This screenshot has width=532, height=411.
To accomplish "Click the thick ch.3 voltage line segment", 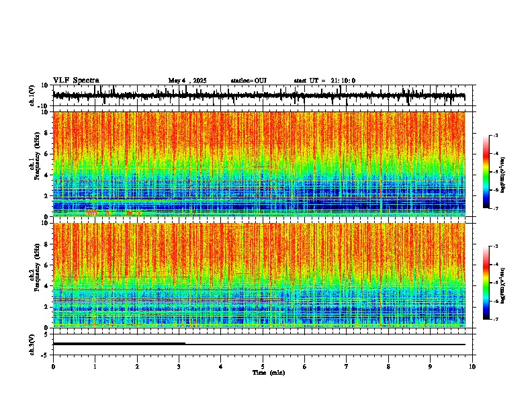I will [x=119, y=344].
